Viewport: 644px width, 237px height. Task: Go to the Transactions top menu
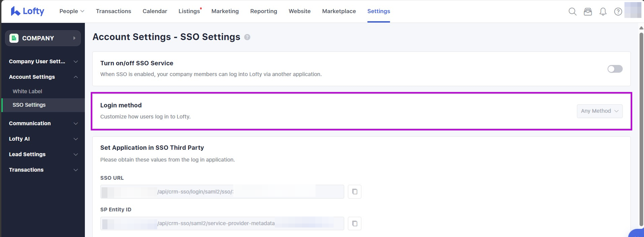(x=114, y=11)
